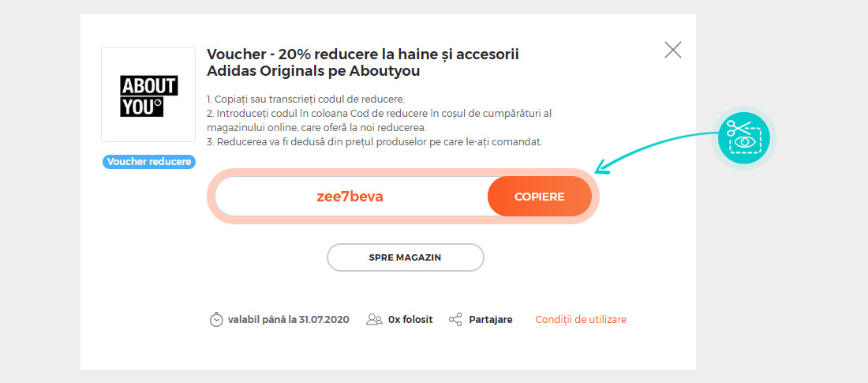Image resolution: width=868 pixels, height=383 pixels.
Task: Click the teal scissors coupon icon
Action: point(744,137)
